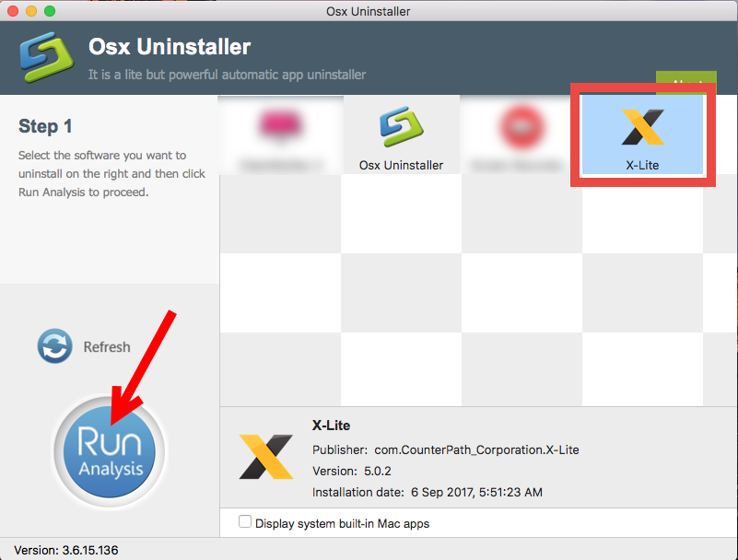This screenshot has width=738, height=560.
Task: Click the Installation date line
Action: point(427,492)
